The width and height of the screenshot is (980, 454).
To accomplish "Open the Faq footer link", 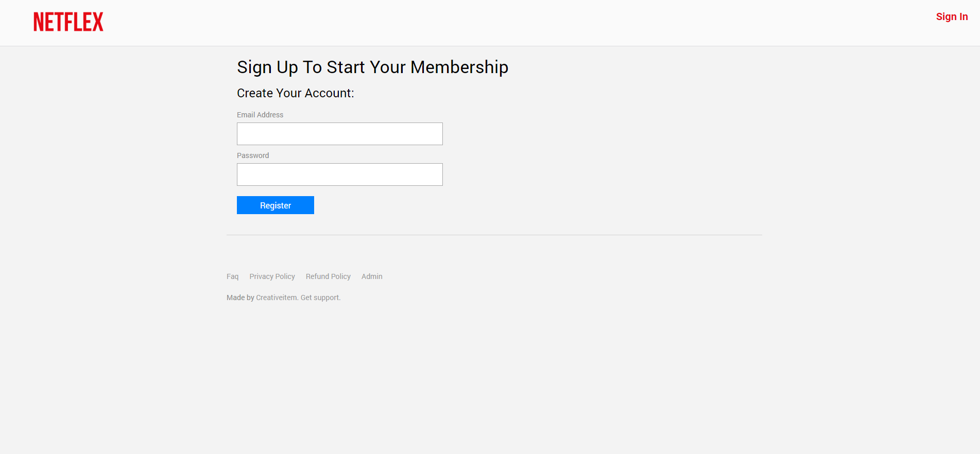I will [232, 276].
